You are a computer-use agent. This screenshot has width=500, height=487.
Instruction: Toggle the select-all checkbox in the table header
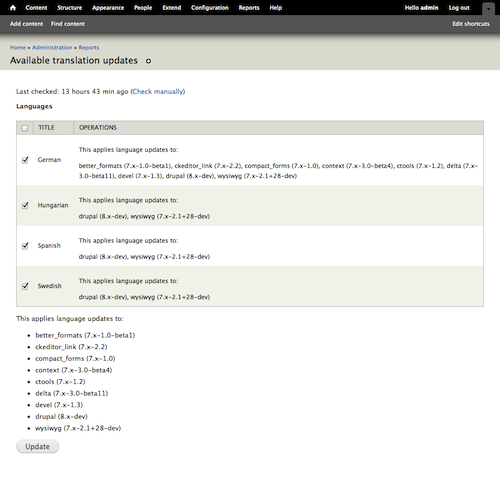(25, 128)
